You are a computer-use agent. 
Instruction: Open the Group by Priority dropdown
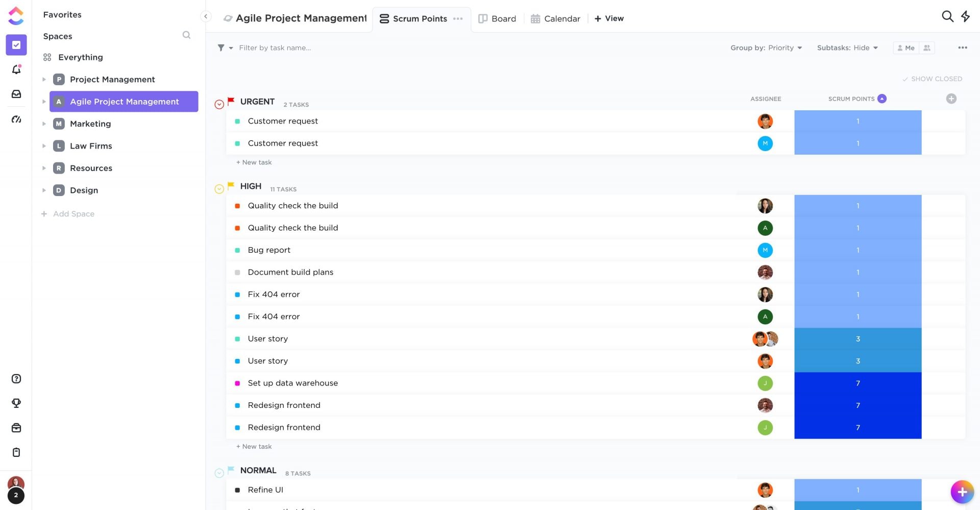[766, 48]
